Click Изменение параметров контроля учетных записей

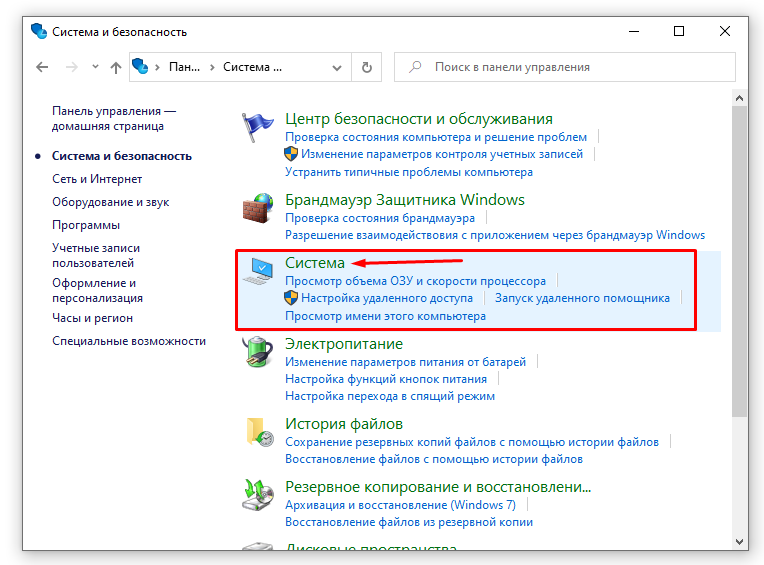441,154
